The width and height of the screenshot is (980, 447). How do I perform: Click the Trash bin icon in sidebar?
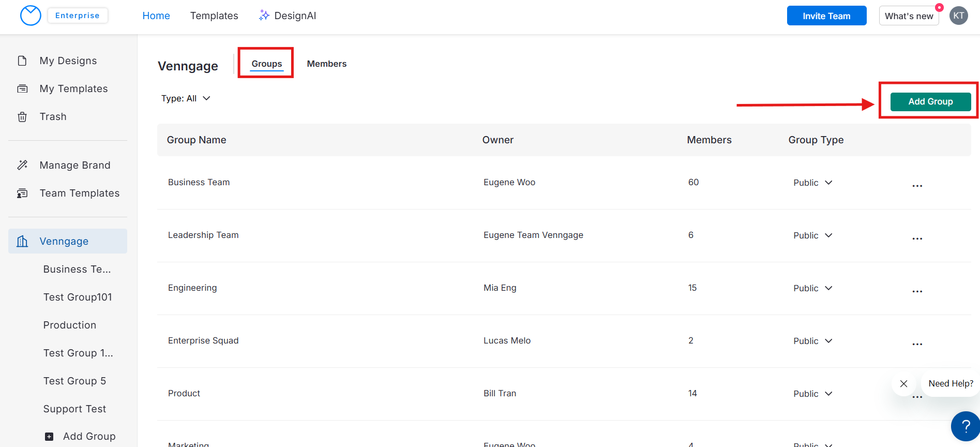pyautogui.click(x=22, y=117)
